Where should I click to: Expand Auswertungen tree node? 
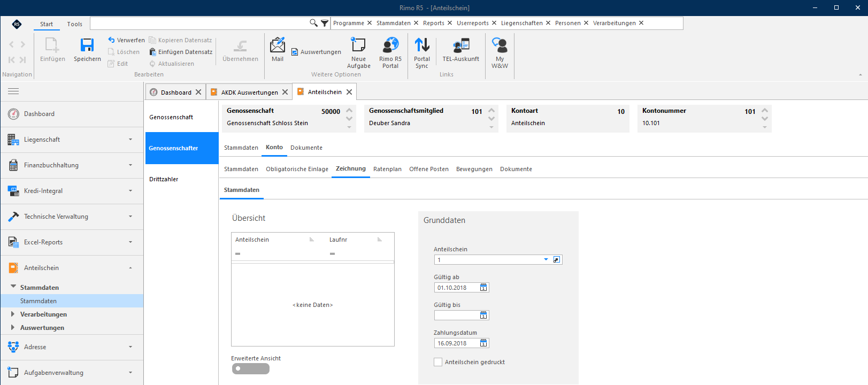pos(13,328)
